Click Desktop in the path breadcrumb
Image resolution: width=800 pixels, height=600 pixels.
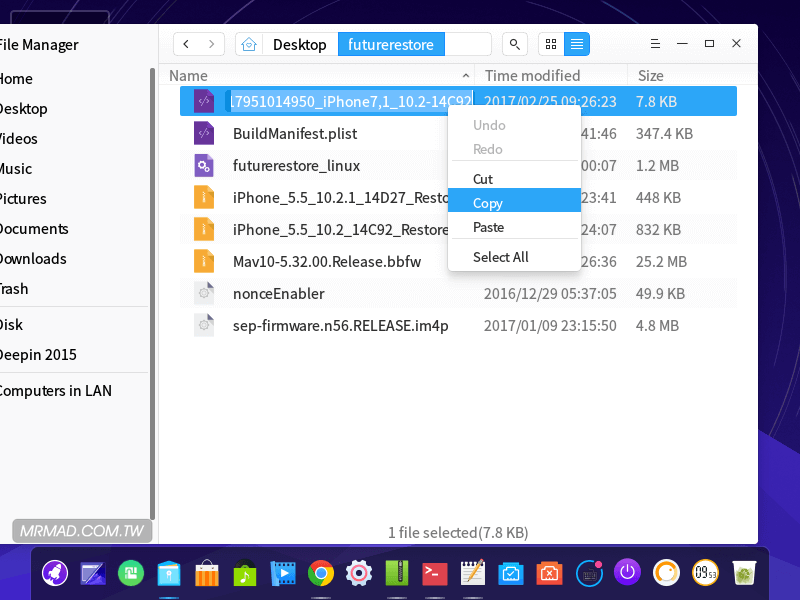point(299,44)
